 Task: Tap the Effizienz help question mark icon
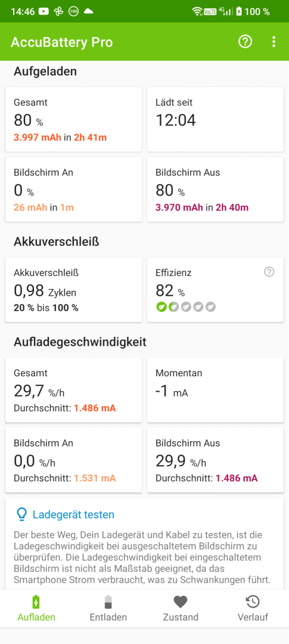tap(269, 272)
